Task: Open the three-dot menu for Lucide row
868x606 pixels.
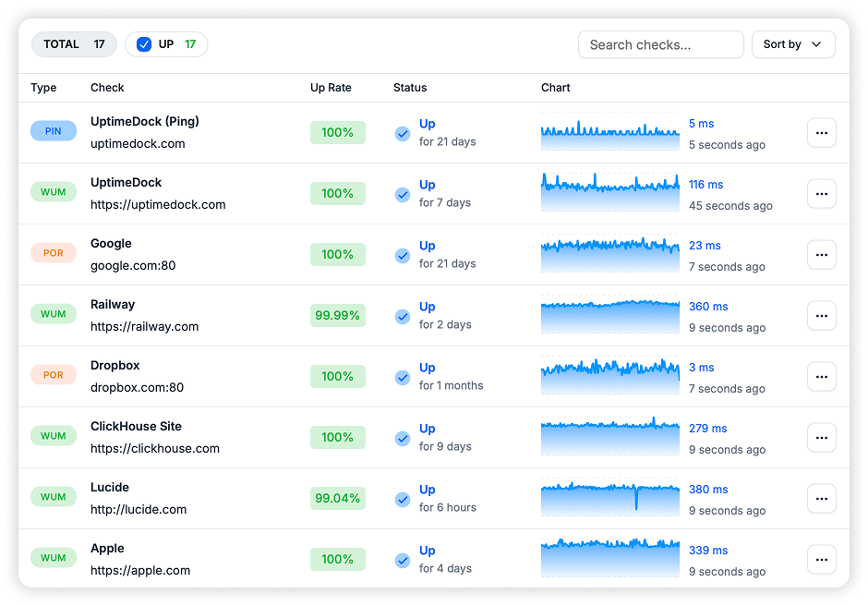Action: (x=821, y=499)
